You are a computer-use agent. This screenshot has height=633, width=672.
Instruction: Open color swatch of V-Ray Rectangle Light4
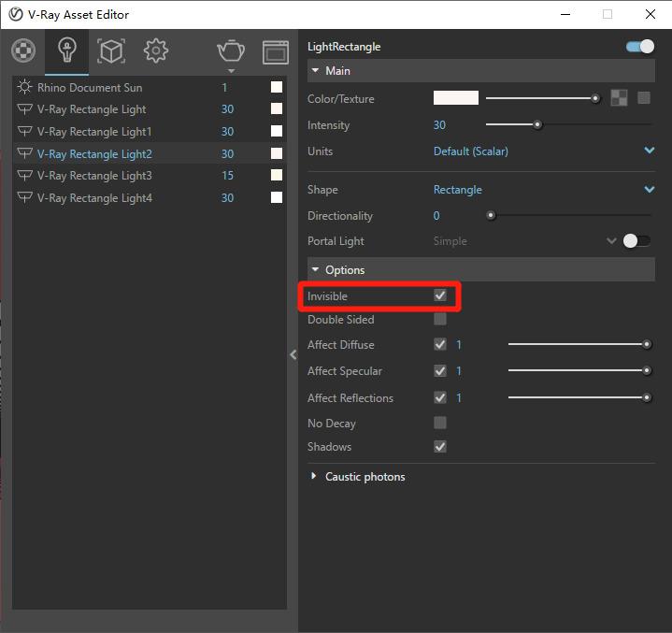point(277,197)
